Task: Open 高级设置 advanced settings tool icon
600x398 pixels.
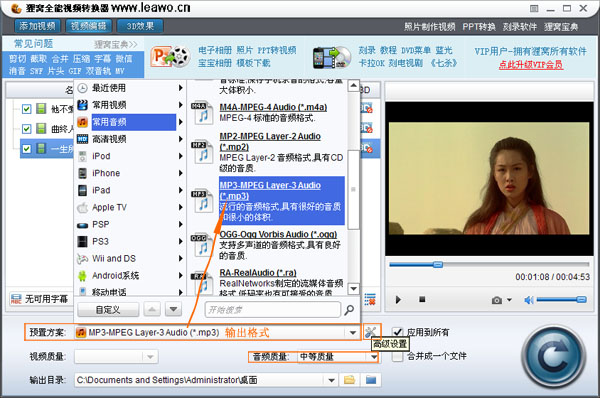Action: pos(370,331)
